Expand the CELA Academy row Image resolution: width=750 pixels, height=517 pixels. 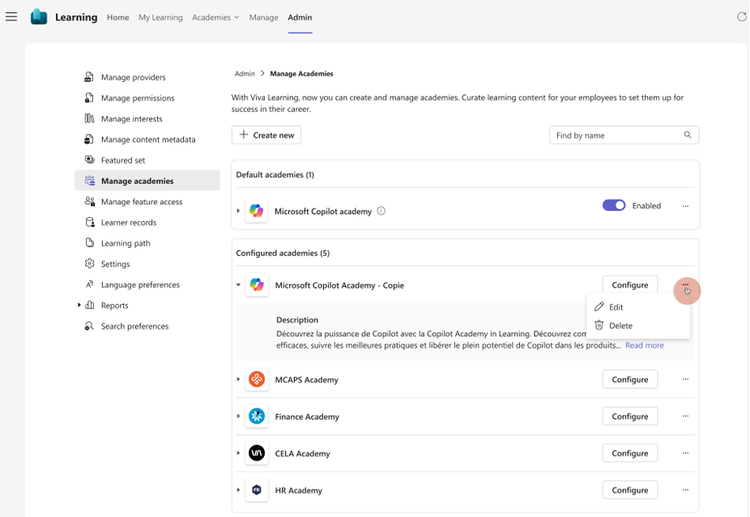click(x=238, y=453)
